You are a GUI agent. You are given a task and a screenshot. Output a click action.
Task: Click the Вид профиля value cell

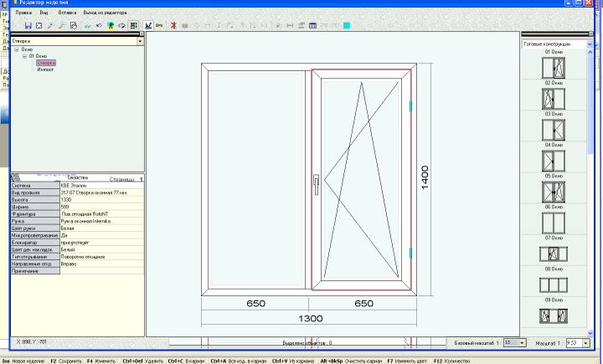click(102, 192)
